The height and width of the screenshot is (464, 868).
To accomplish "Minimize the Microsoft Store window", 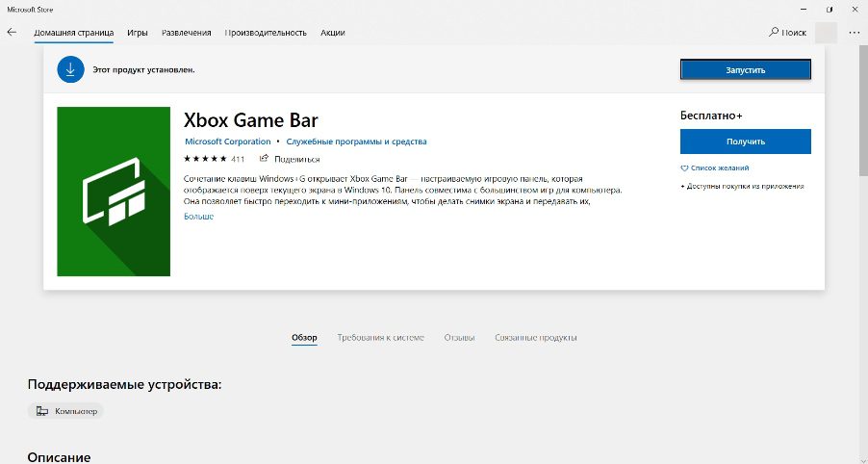I will [x=804, y=10].
